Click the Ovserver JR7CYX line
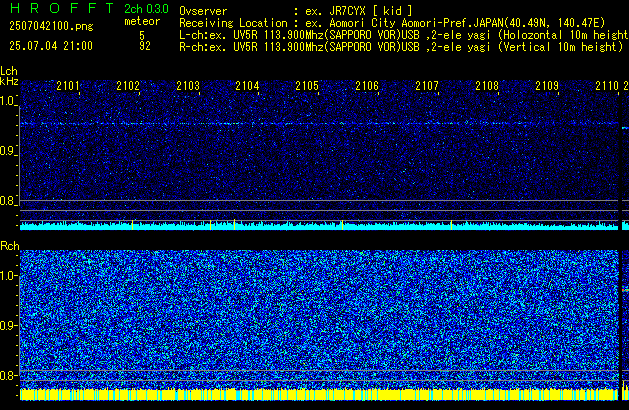 [296, 11]
